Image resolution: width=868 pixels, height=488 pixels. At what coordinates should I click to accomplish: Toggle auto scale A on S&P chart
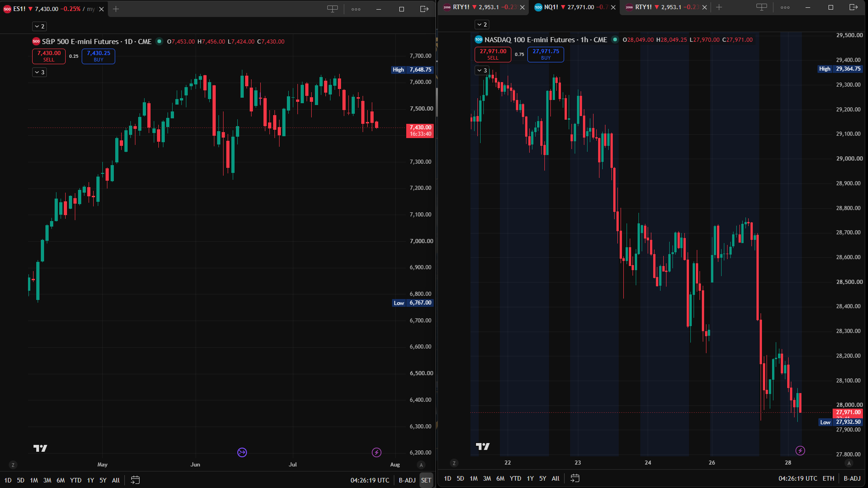click(x=421, y=465)
